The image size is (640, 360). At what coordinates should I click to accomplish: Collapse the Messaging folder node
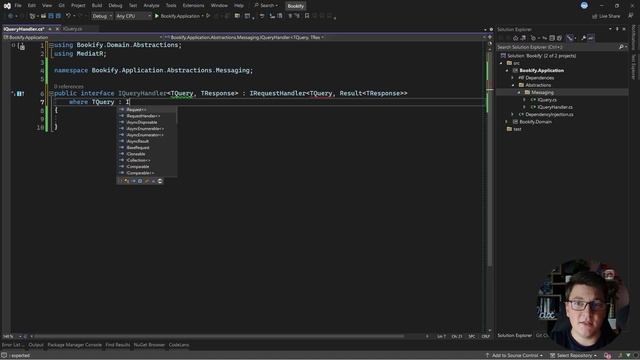click(519, 92)
